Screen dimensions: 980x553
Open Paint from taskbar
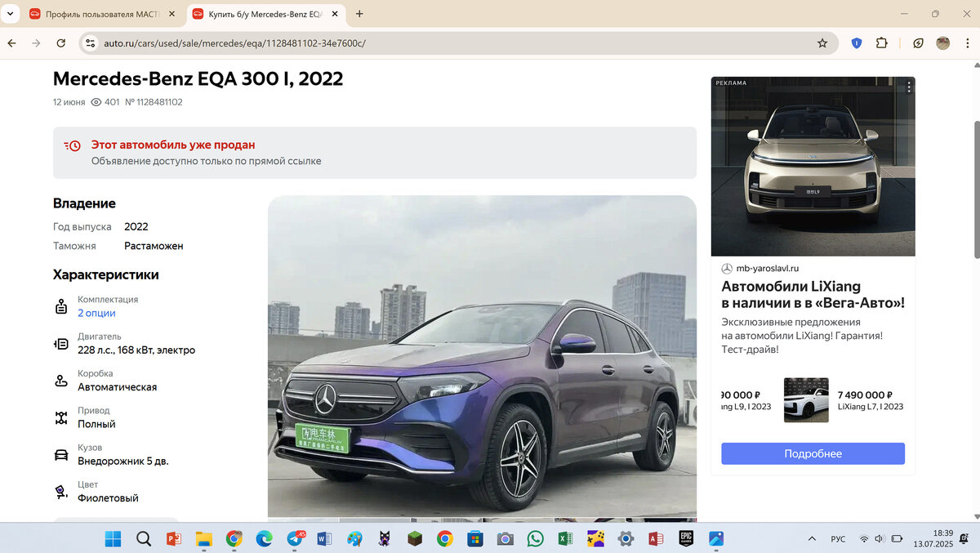[354, 538]
